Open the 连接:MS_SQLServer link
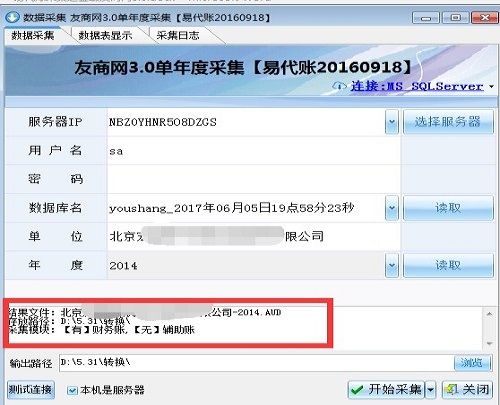500x405 pixels. pos(417,86)
